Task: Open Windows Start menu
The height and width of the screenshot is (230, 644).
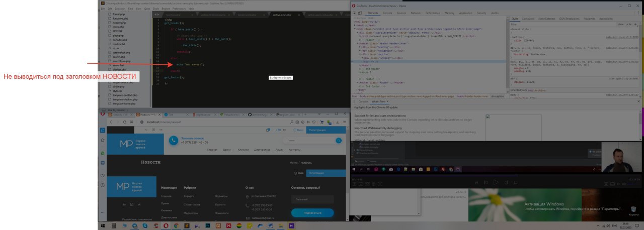Action: (x=103, y=226)
